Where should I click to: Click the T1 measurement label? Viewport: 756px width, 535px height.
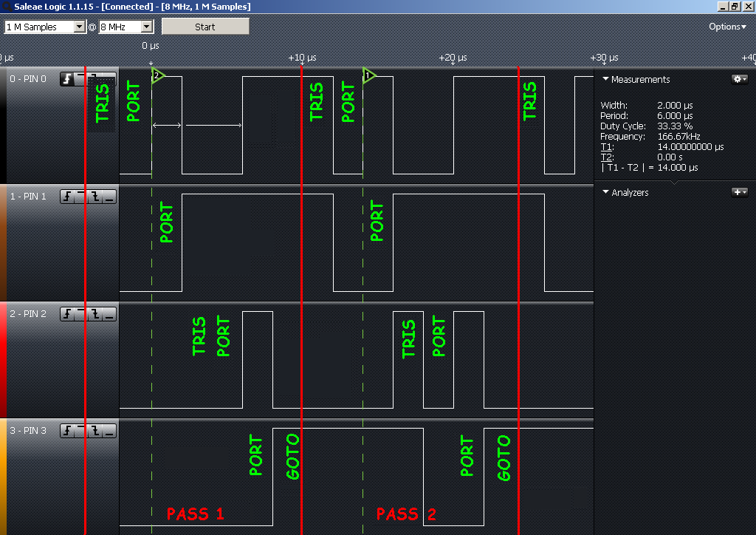[x=608, y=147]
